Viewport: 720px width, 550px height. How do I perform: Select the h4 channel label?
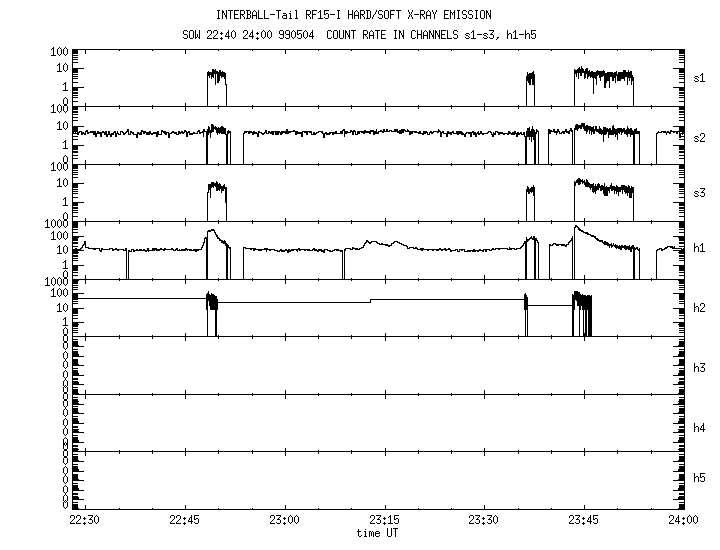(x=699, y=427)
